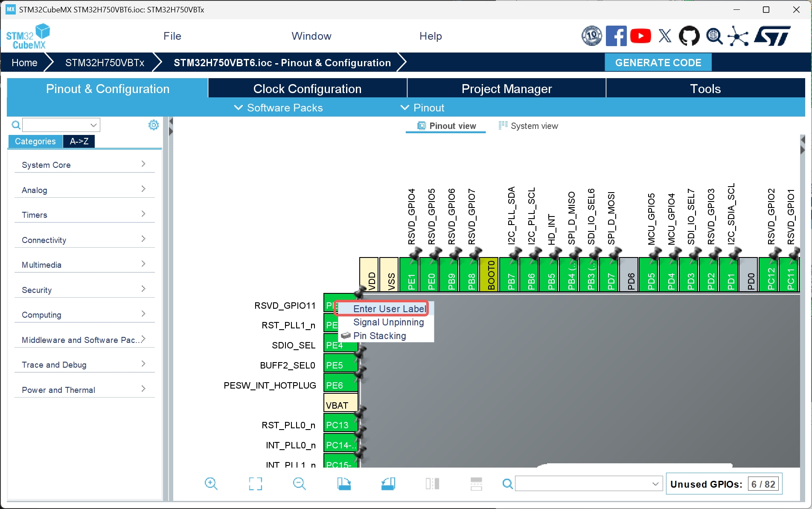Open ST community globe search icon
The width and height of the screenshot is (812, 509).
(714, 36)
